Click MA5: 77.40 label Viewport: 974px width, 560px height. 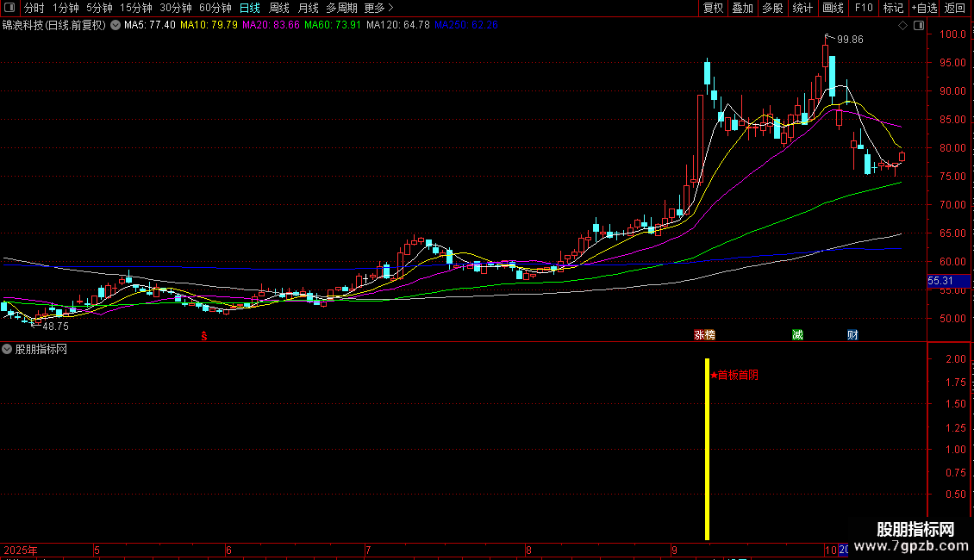(150, 25)
